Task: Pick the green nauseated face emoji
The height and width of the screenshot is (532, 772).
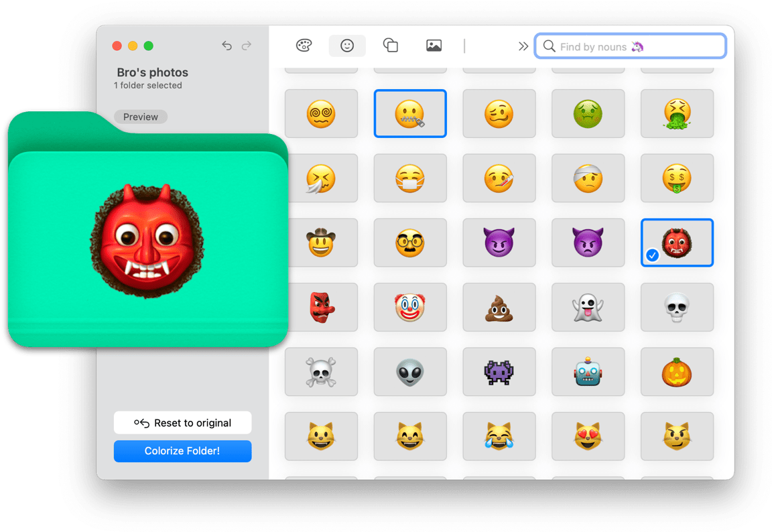Action: tap(588, 114)
